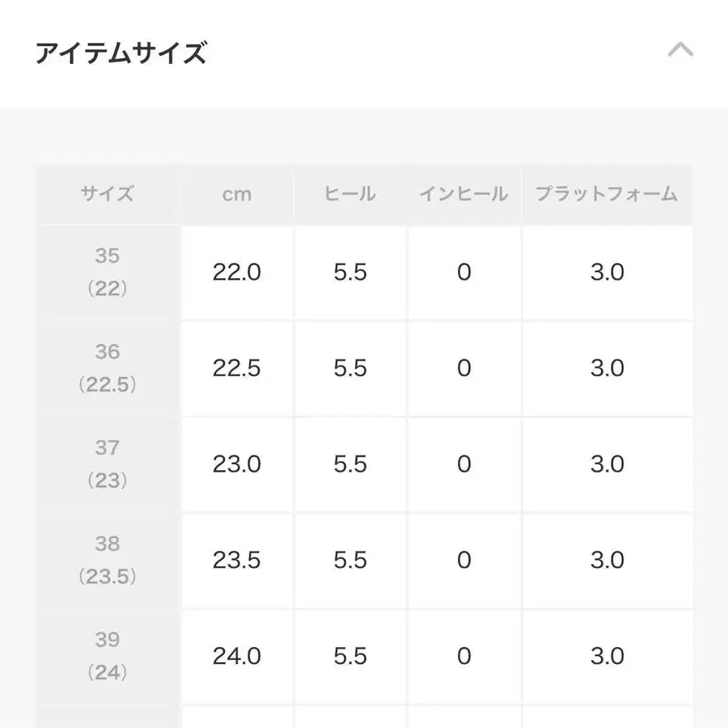728x728 pixels.
Task: Click size 37 (23) row label
Action: [x=108, y=463]
